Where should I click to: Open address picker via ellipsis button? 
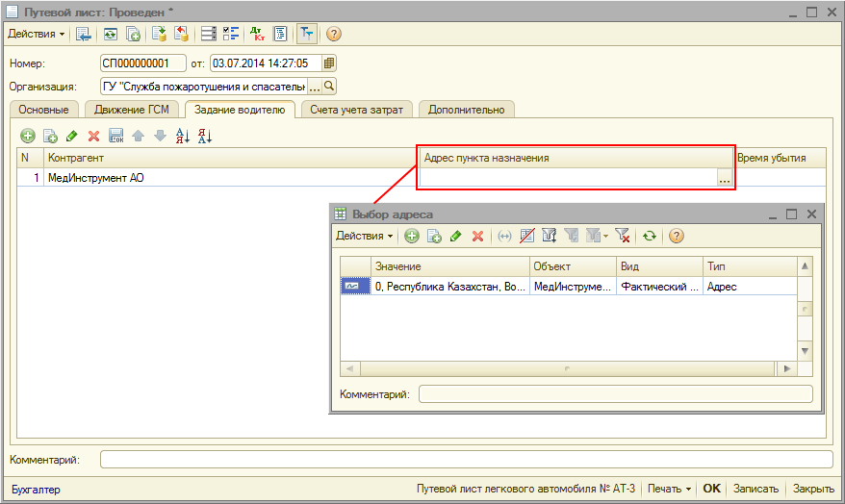coord(724,178)
